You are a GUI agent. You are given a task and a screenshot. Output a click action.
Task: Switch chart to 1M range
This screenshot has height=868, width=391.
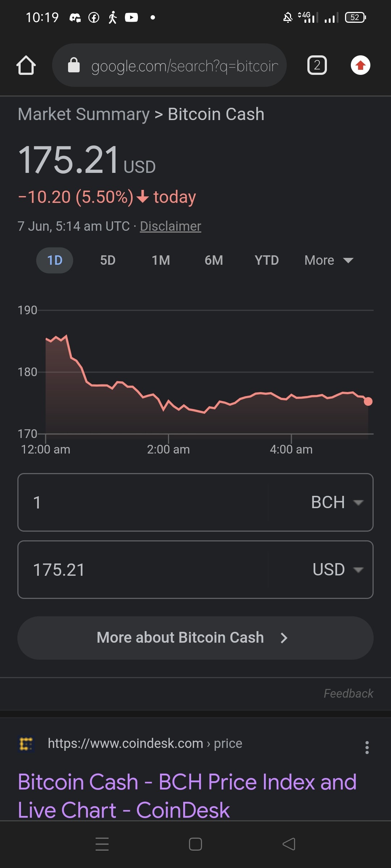point(161,260)
